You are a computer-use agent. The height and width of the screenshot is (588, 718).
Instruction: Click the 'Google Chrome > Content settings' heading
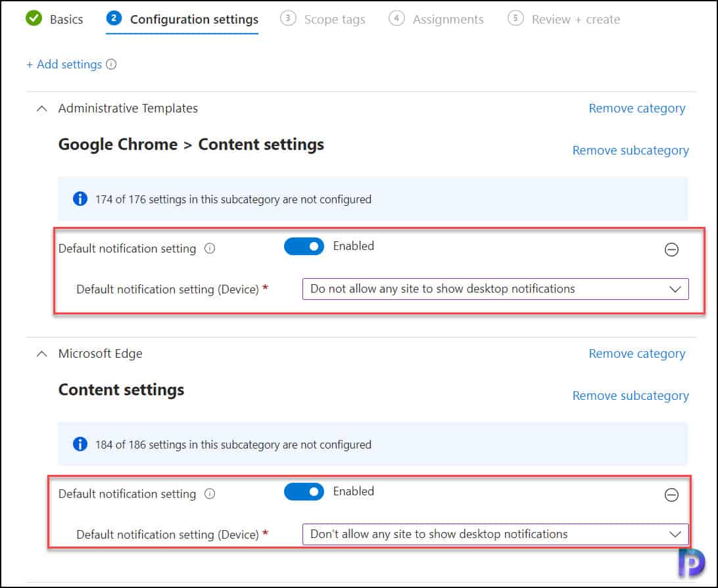point(191,145)
